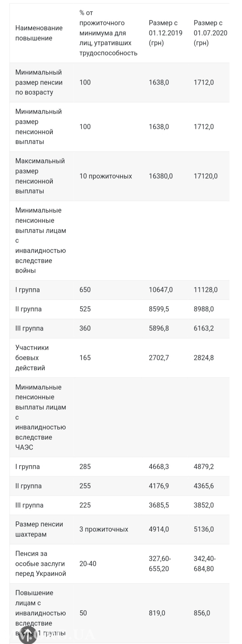Click the '% от прожиточного минимума' column header
The image size is (242, 644).
click(108, 33)
